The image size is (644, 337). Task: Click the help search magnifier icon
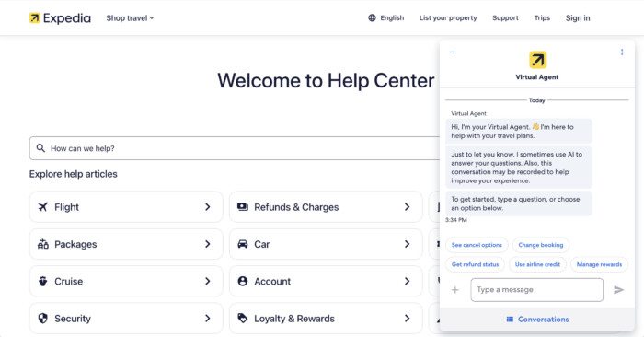40,148
